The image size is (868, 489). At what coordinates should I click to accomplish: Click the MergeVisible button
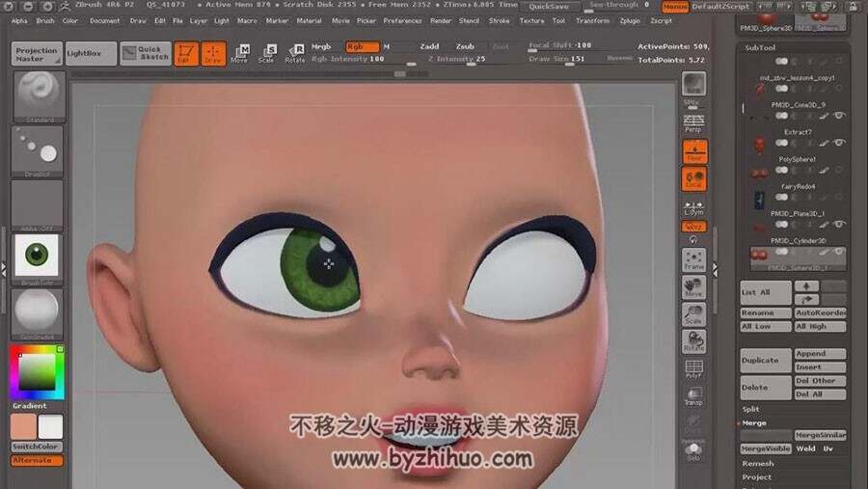click(x=766, y=449)
